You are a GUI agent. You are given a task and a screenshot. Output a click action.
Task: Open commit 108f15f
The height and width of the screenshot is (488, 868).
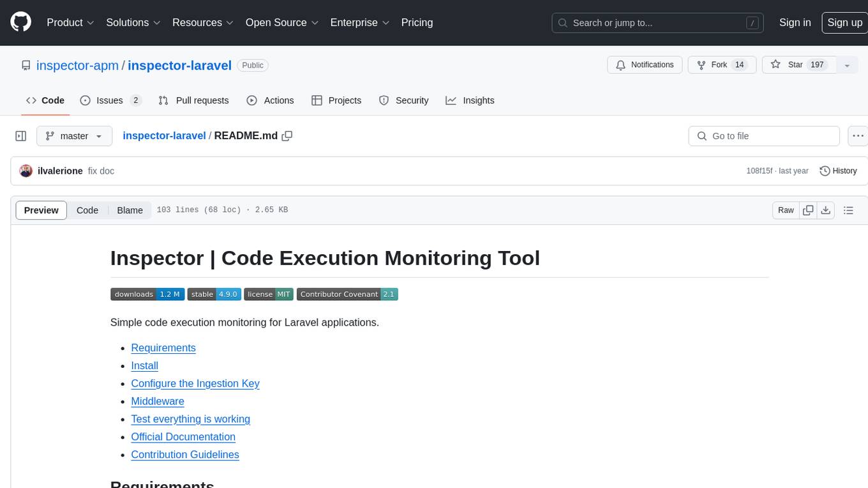click(759, 171)
